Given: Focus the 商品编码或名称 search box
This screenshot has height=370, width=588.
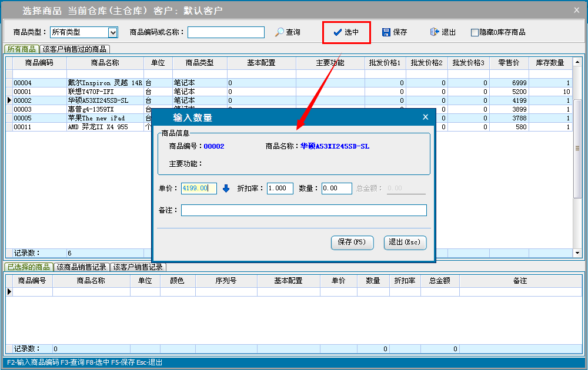Looking at the screenshot, I should 226,32.
